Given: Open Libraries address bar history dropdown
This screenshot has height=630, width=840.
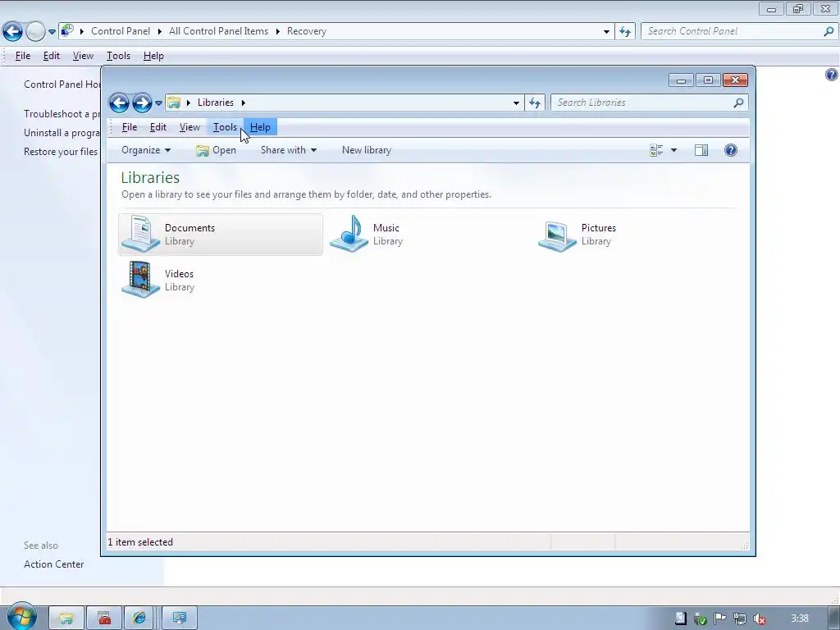Looking at the screenshot, I should pyautogui.click(x=516, y=103).
